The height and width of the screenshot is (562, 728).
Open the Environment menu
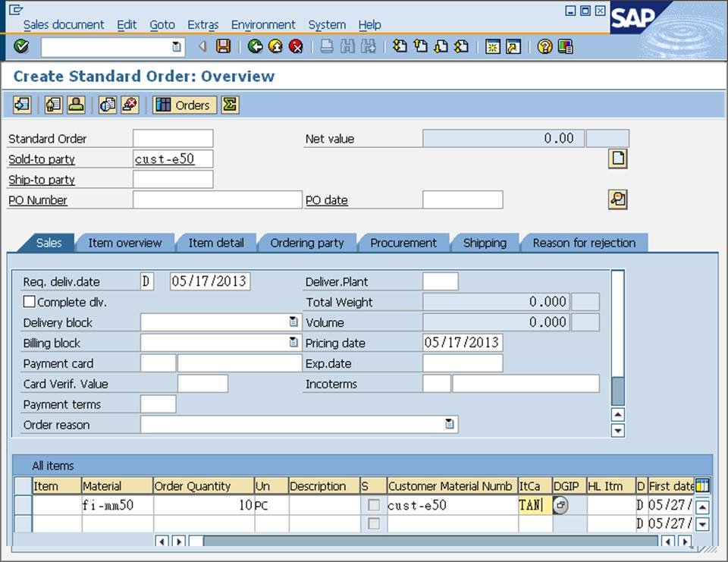point(263,24)
